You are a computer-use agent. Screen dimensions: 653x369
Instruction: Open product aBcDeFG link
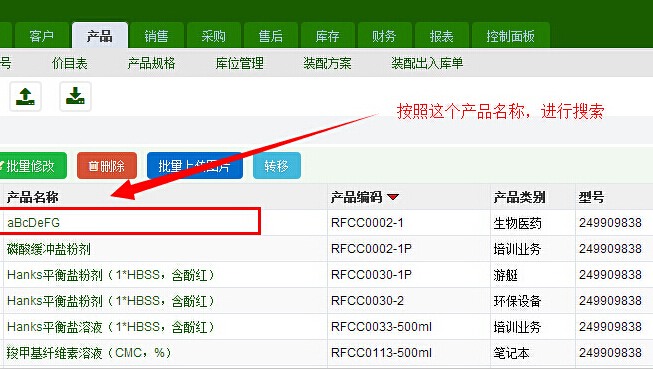coord(34,223)
